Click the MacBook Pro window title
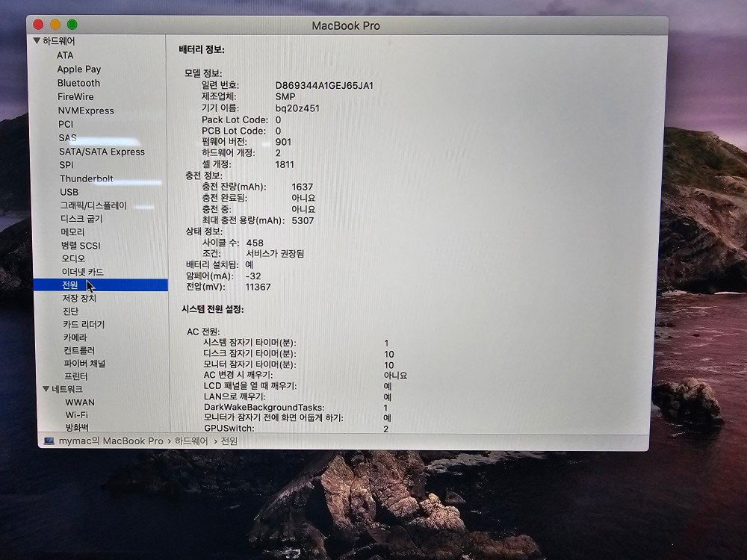The width and height of the screenshot is (747, 560). coord(346,25)
